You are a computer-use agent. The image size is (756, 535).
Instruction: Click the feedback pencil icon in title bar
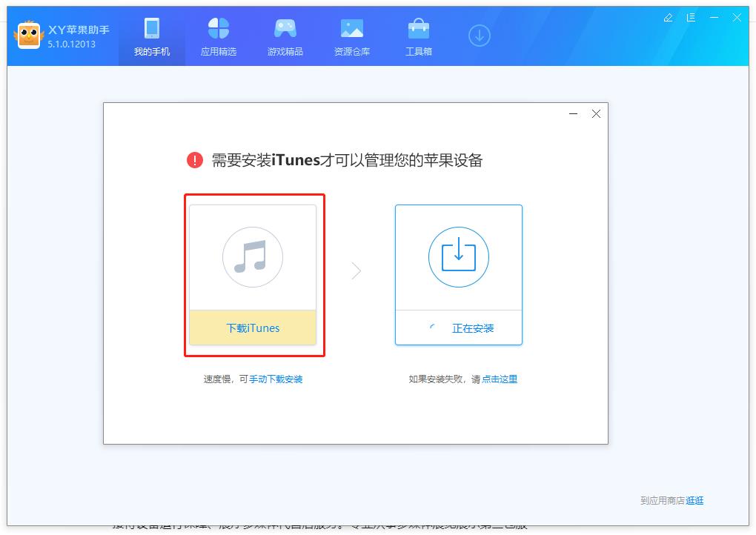tap(669, 18)
